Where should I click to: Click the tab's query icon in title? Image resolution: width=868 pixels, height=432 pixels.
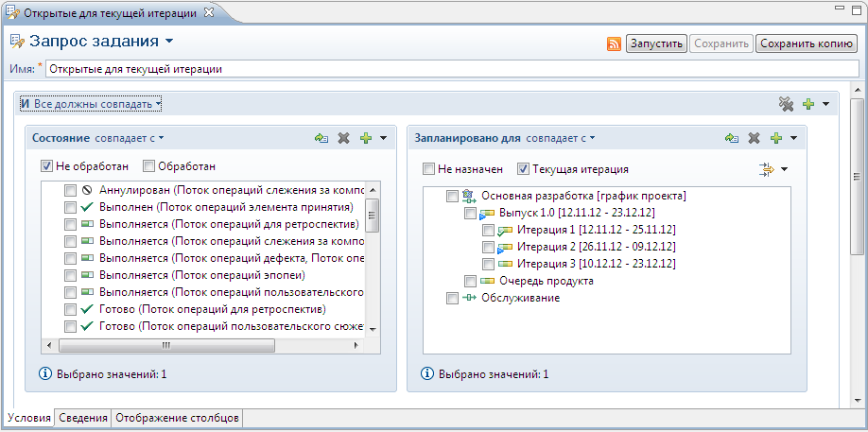(x=10, y=12)
